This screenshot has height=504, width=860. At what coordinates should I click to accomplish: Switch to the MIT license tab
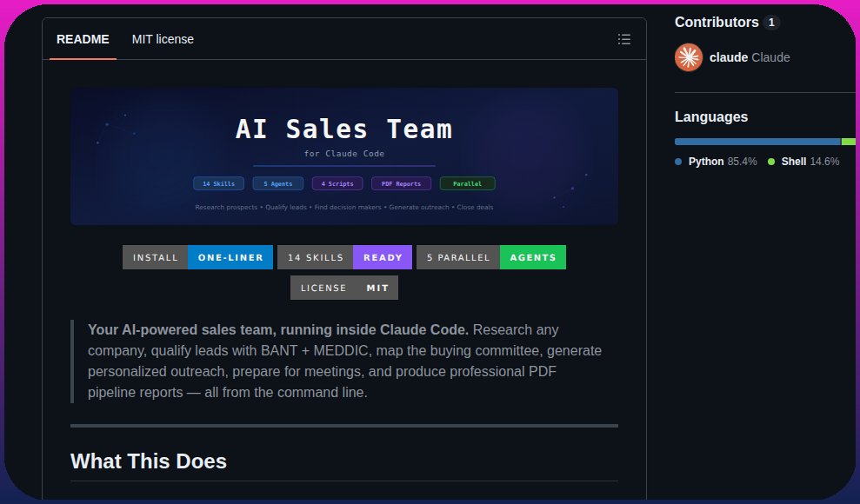(163, 39)
